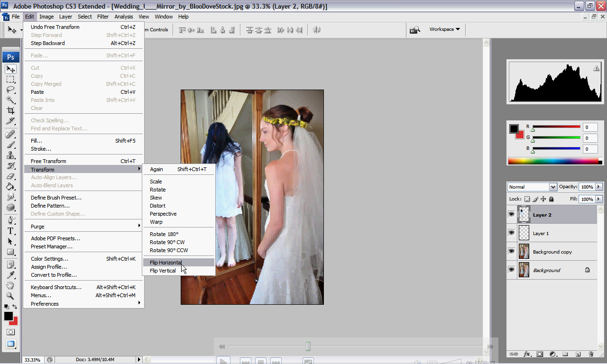Viewport: 607px width, 364px height.
Task: Click Auto-Align Layers icon in options bar
Action: point(317,30)
